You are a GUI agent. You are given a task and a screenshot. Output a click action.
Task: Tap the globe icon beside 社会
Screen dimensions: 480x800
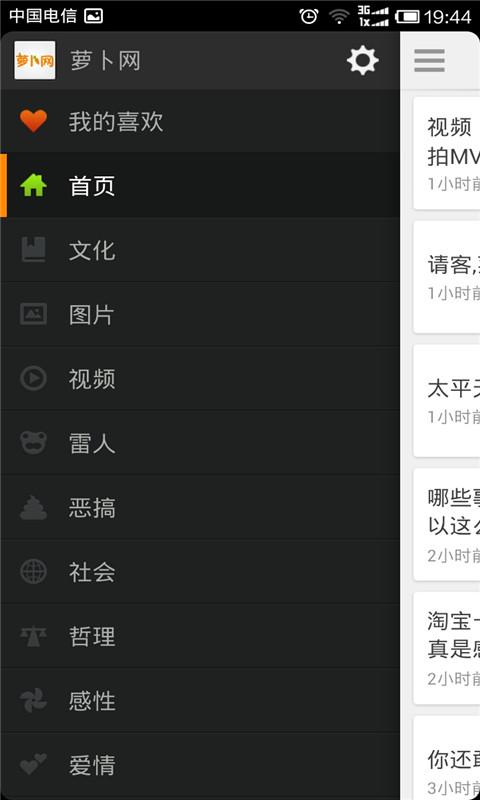coord(34,571)
